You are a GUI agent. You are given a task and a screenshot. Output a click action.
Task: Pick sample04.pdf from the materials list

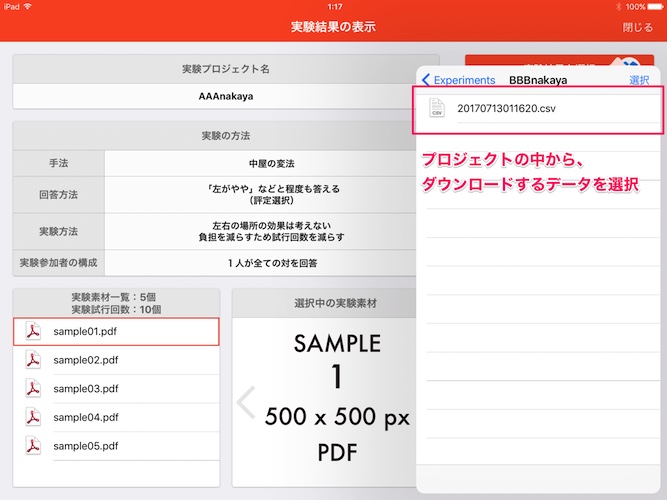tap(86, 417)
